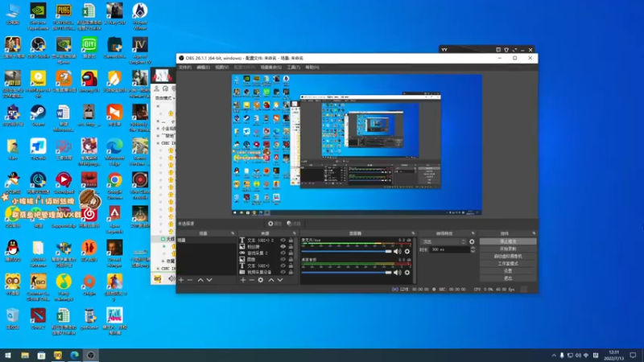Screen dimensions: 644x362
Task: Toggle lock on 游戏采集 2 source
Action: [291, 253]
